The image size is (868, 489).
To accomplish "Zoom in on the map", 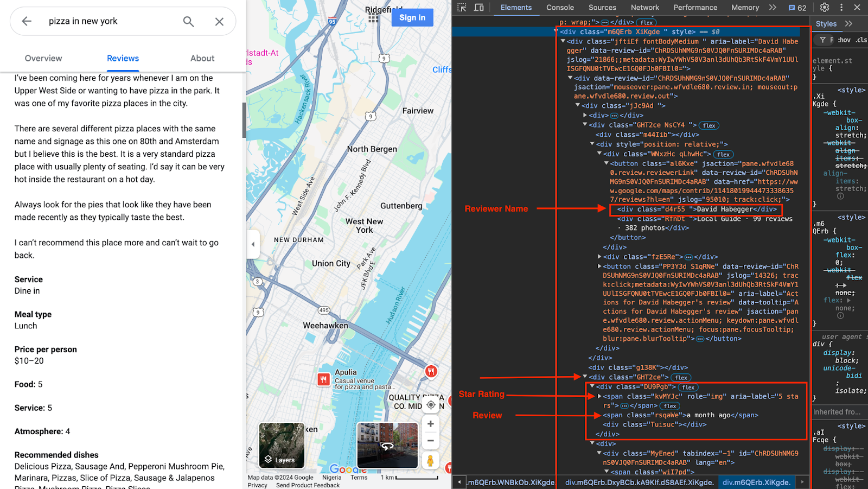I will click(430, 424).
